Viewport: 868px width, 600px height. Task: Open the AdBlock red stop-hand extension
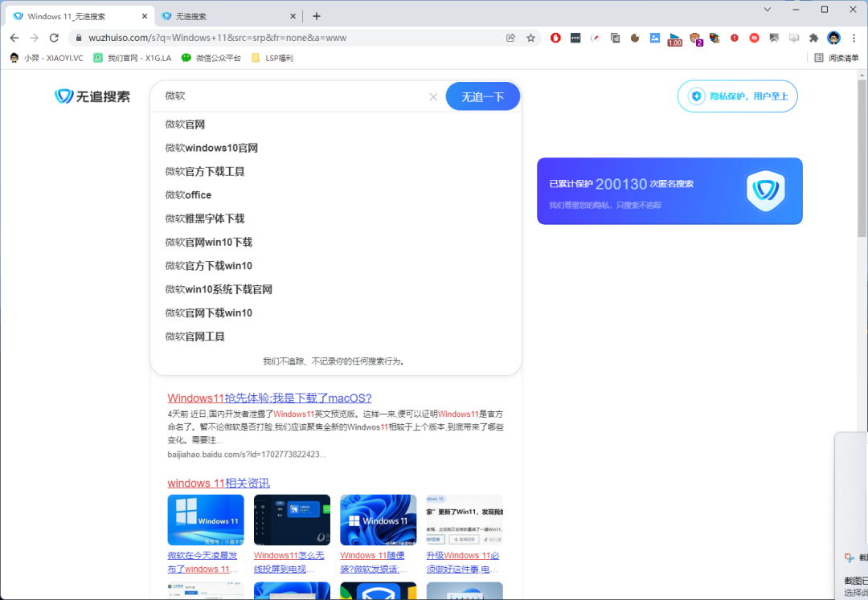(555, 38)
